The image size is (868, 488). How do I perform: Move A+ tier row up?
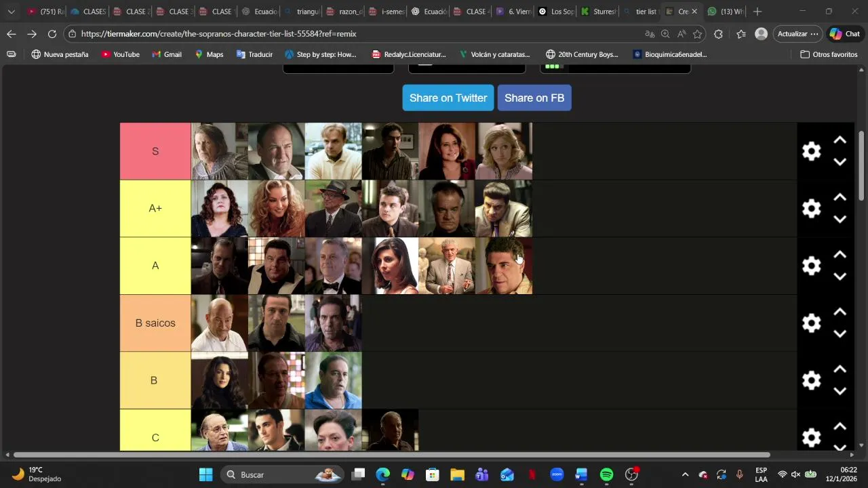click(840, 197)
